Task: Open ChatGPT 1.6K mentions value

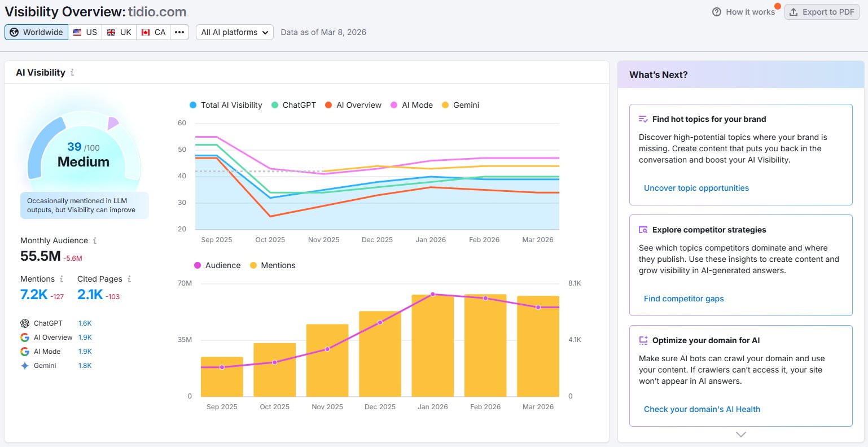Action: pos(85,323)
